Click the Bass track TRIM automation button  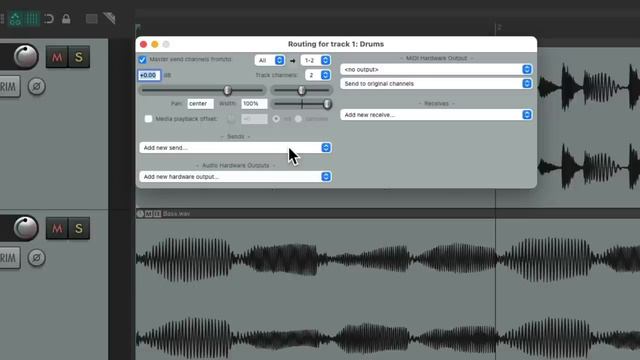pos(9,258)
